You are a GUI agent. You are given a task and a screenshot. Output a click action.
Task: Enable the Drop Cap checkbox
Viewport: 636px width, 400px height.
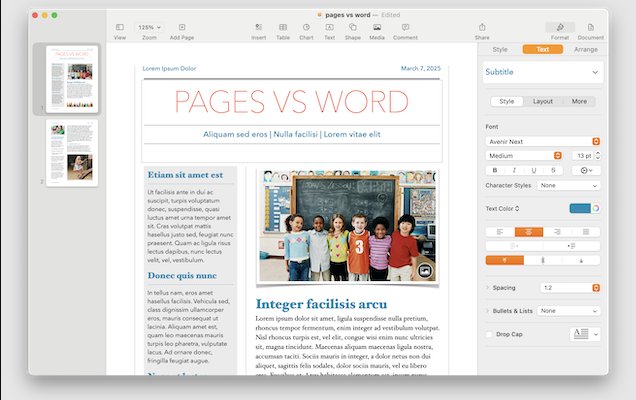(489, 334)
